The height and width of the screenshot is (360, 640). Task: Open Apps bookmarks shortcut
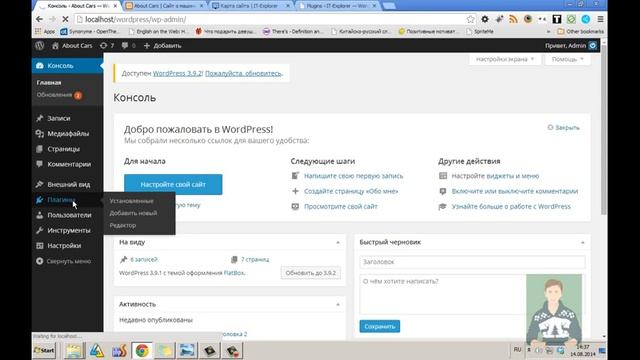click(45, 31)
